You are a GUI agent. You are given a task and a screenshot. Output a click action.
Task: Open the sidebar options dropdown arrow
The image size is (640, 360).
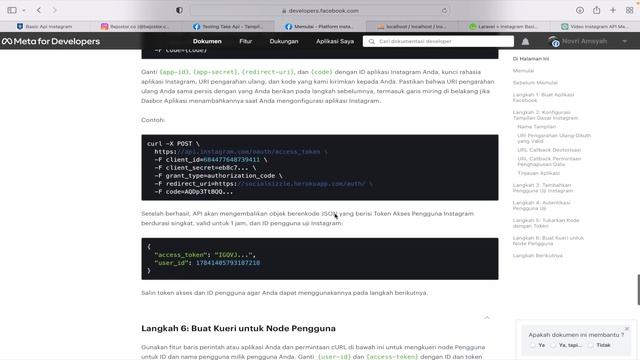[24, 10]
